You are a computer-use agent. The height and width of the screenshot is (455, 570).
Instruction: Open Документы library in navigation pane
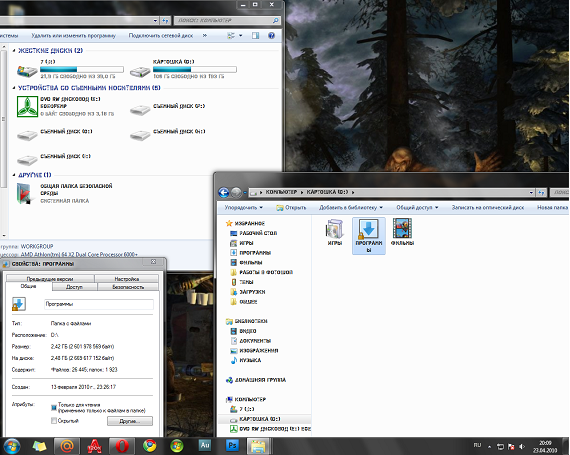click(x=255, y=341)
